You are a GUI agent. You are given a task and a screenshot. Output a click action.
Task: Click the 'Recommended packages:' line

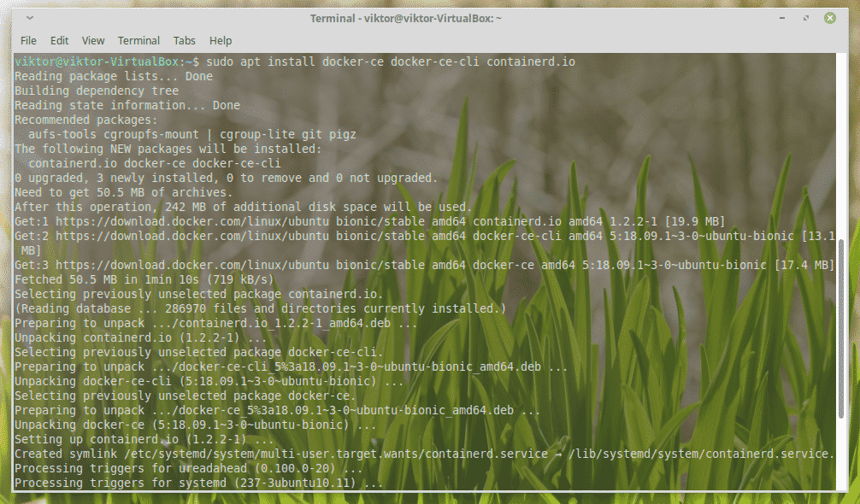coord(86,120)
